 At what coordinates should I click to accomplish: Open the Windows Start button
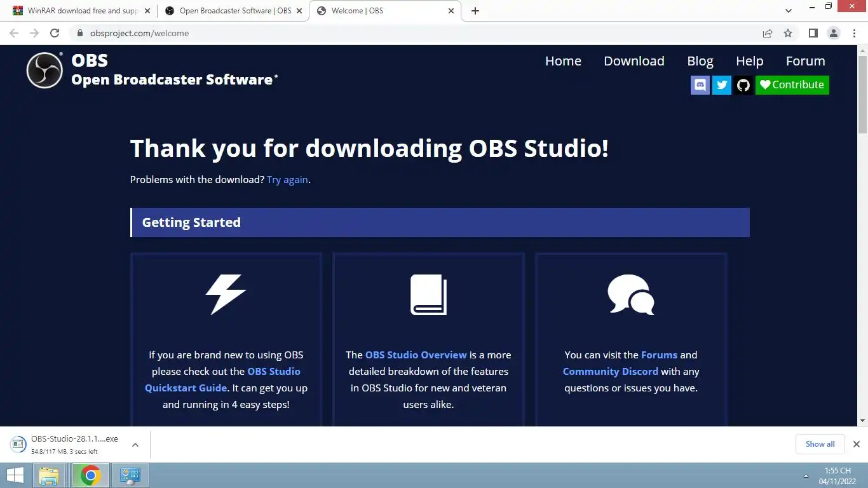(15, 475)
